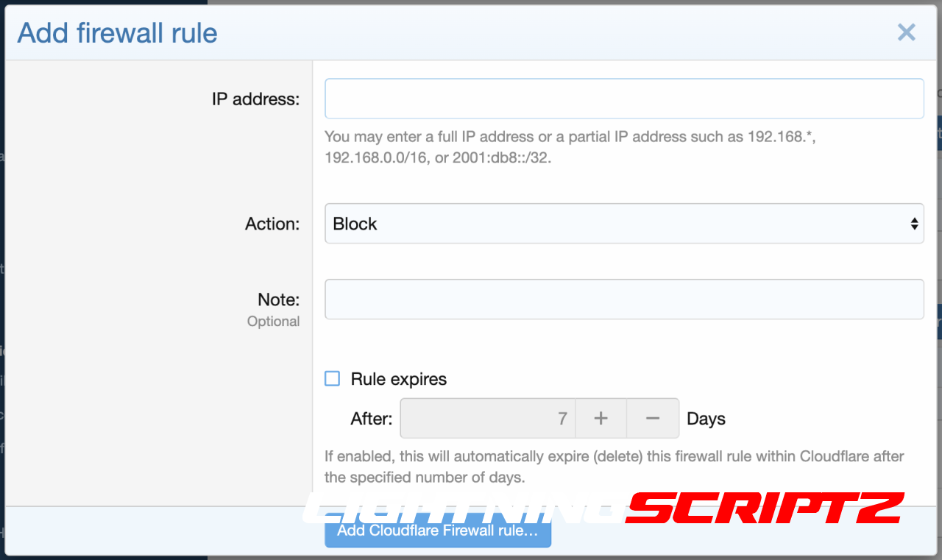Screen dimensions: 942x560
Task: Click the LightningScriptz watermark logo
Action: 603,508
